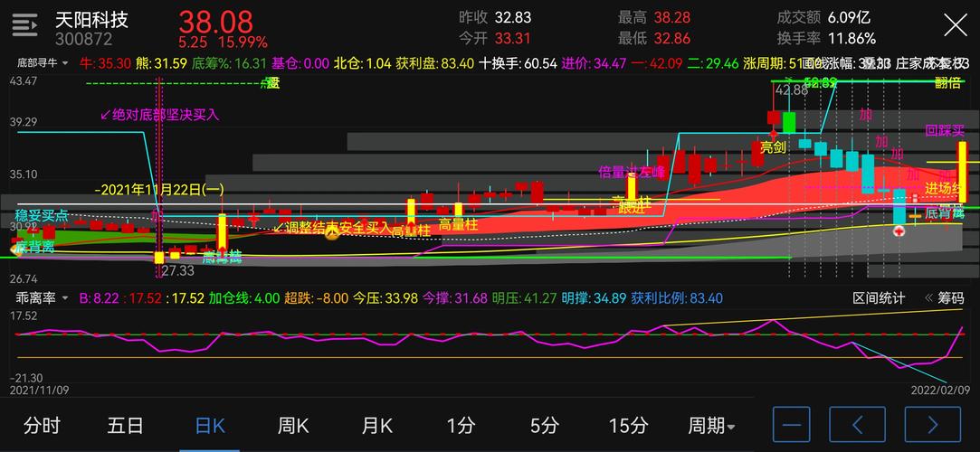The image size is (980, 452).
Task: Click 换手率 value 11.86%
Action: coord(852,39)
